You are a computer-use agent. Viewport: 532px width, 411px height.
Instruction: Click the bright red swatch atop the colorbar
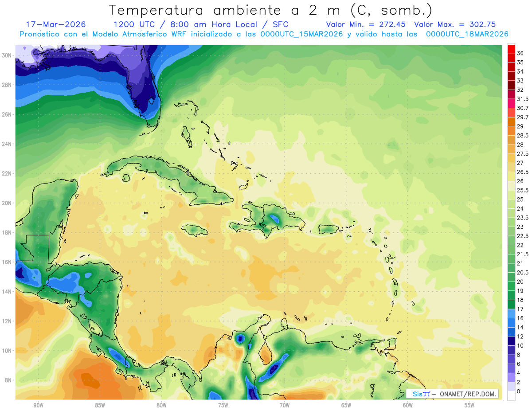click(x=511, y=49)
